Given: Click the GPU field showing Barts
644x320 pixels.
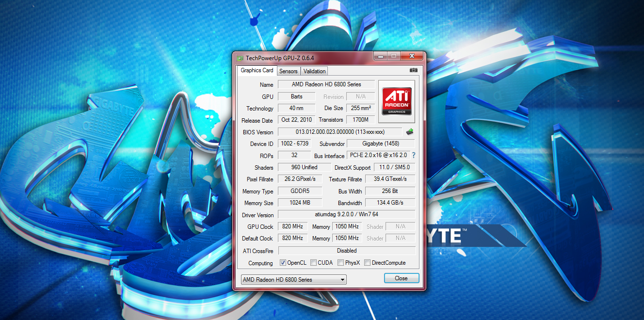Looking at the screenshot, I should tap(296, 96).
